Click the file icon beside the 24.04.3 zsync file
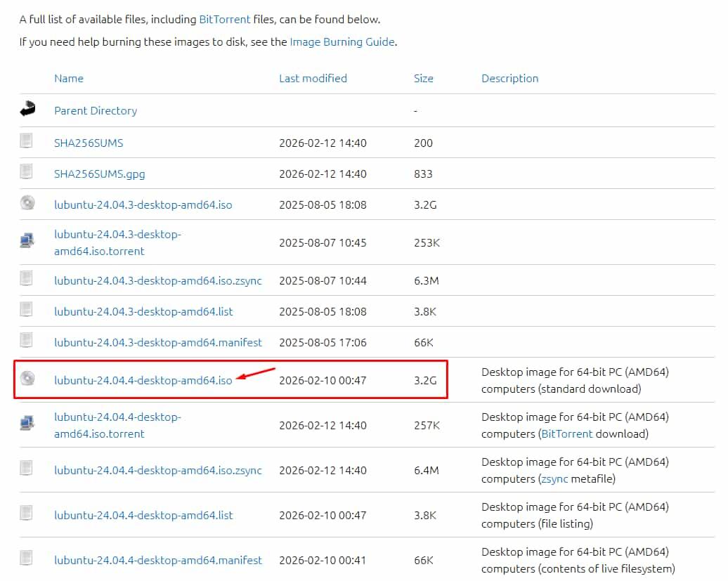 click(27, 280)
